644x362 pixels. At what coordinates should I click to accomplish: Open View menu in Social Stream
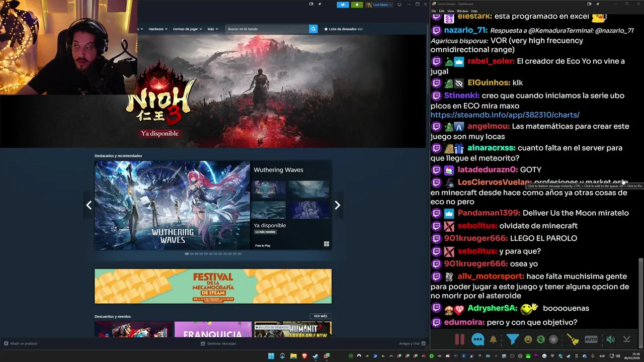click(450, 11)
